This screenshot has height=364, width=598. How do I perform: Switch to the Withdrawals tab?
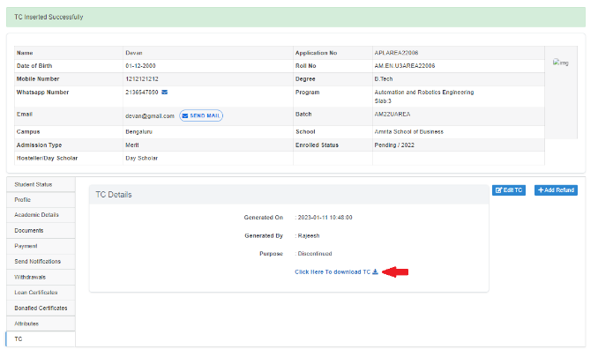pos(30,277)
